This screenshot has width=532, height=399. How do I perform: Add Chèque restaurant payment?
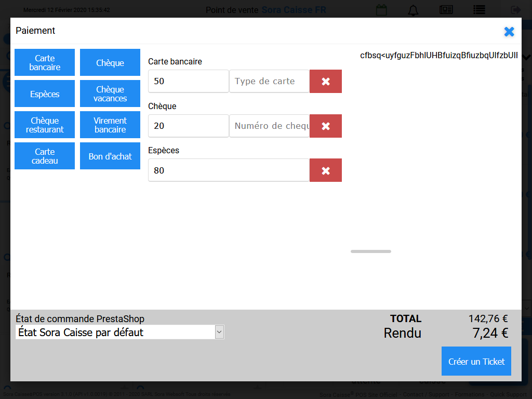click(x=45, y=125)
